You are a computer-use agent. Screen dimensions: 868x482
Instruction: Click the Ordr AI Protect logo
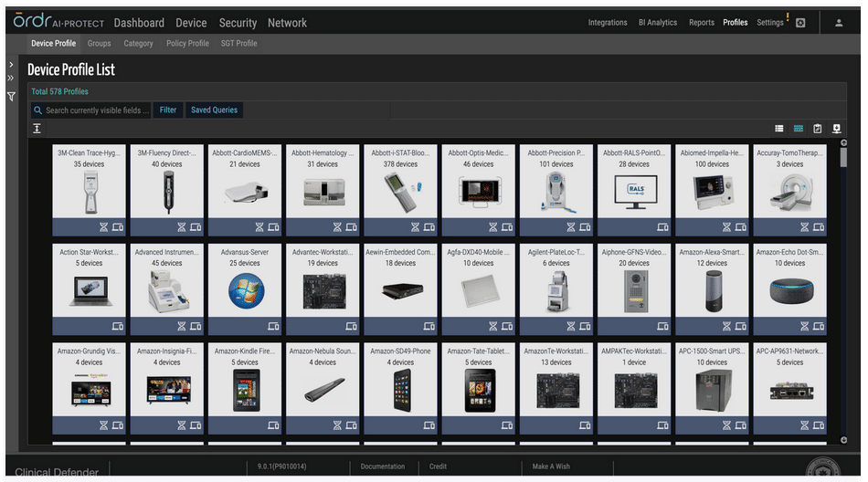pos(58,21)
